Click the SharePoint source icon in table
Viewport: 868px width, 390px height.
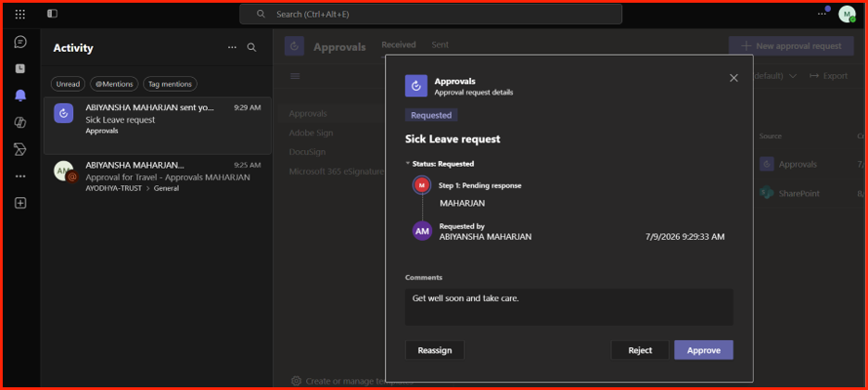767,193
